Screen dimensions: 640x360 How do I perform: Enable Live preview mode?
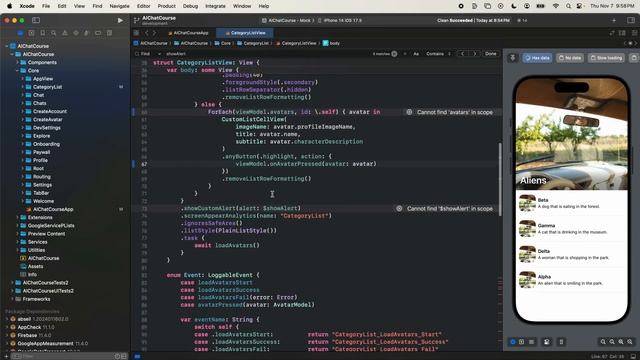pos(513,342)
